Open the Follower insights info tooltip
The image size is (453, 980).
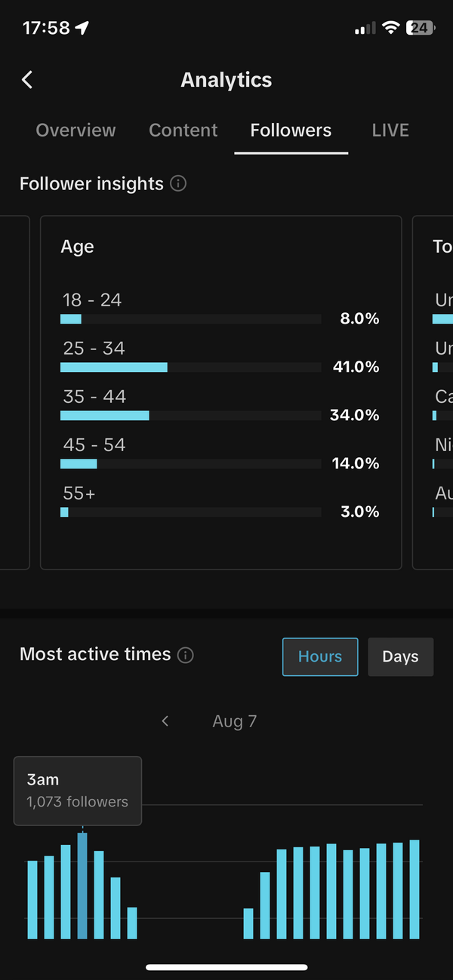point(177,183)
